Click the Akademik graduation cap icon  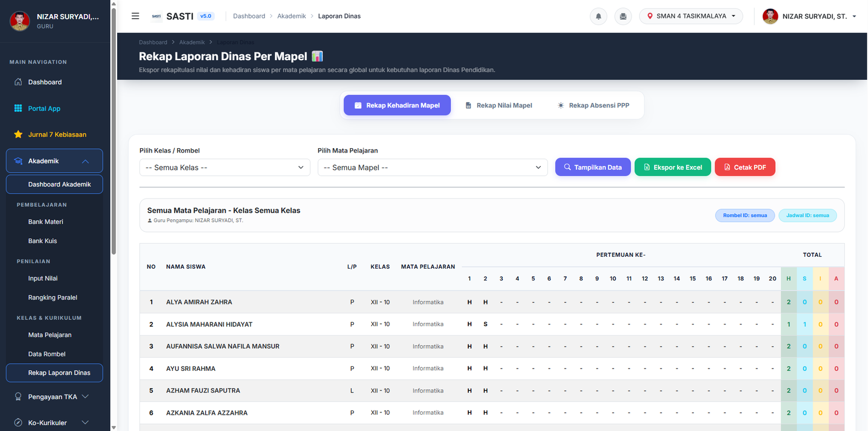[x=18, y=161]
